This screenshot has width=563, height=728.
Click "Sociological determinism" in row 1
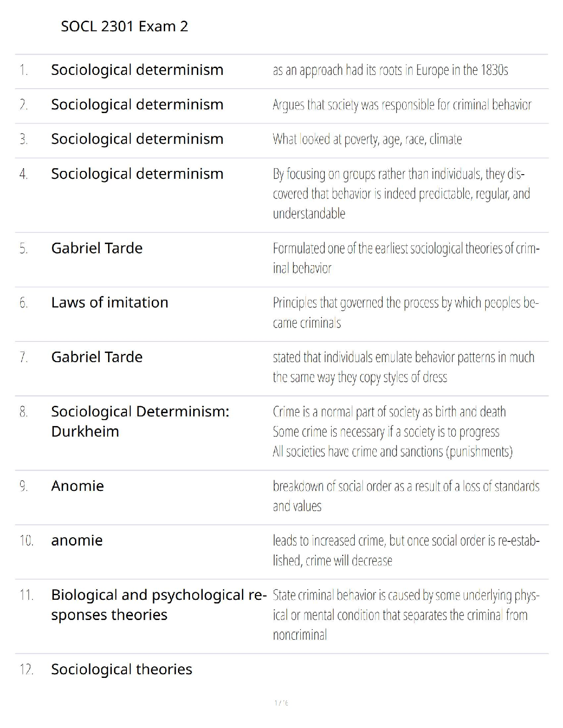point(137,70)
